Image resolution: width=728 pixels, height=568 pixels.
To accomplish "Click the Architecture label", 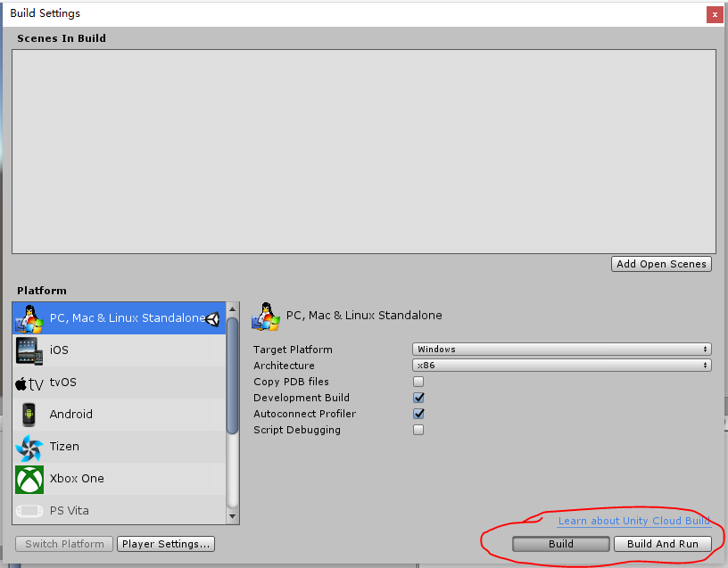I will point(284,366).
